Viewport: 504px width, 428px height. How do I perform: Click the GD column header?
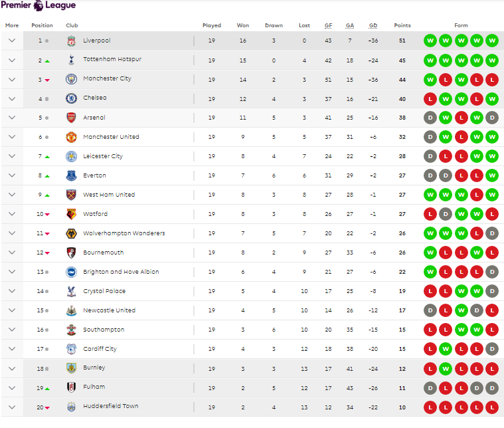[373, 25]
